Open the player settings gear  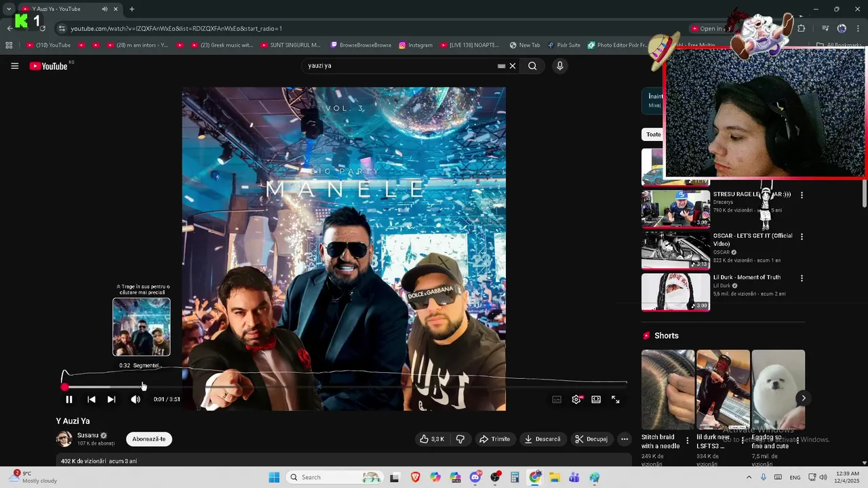576,400
